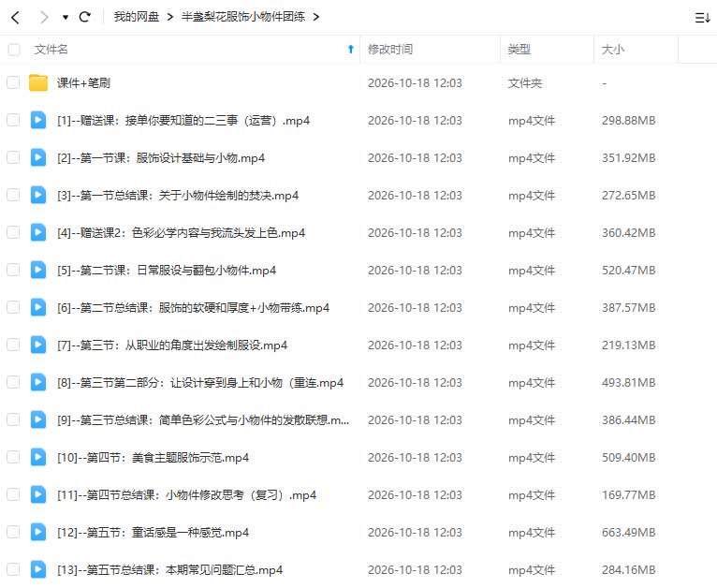This screenshot has height=588, width=717.
Task: Select checkbox for file [11] 第四节总结课
Action: 13,495
